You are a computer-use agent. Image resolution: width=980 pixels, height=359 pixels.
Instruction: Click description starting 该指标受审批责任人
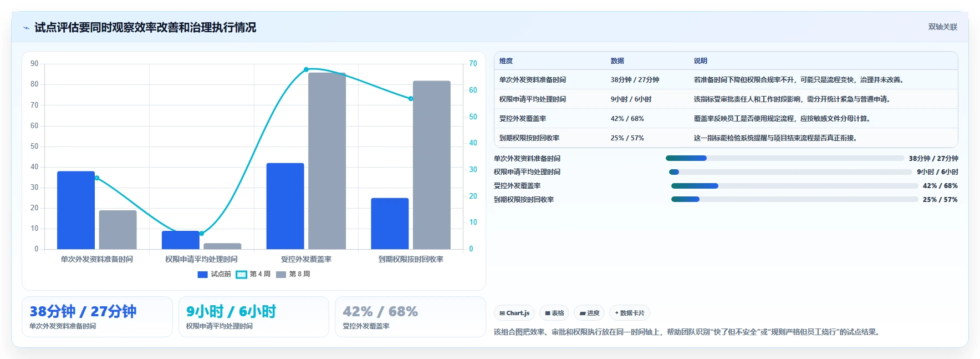click(x=793, y=99)
